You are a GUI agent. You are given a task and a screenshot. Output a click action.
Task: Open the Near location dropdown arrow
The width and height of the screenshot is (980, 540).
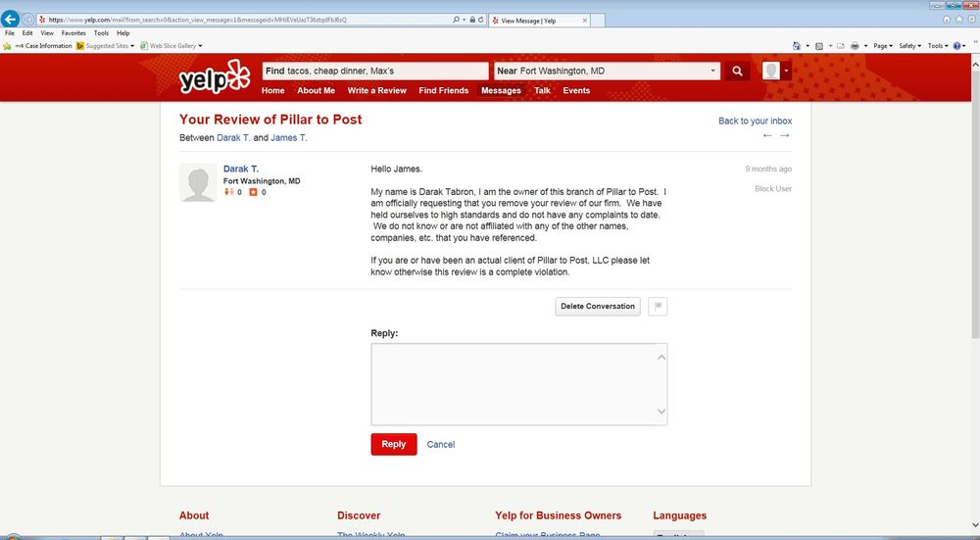712,72
